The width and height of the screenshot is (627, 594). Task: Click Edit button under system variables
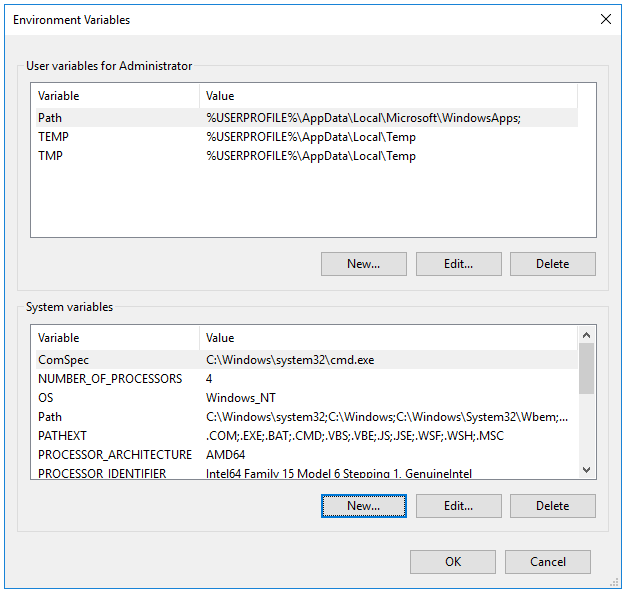click(x=459, y=506)
